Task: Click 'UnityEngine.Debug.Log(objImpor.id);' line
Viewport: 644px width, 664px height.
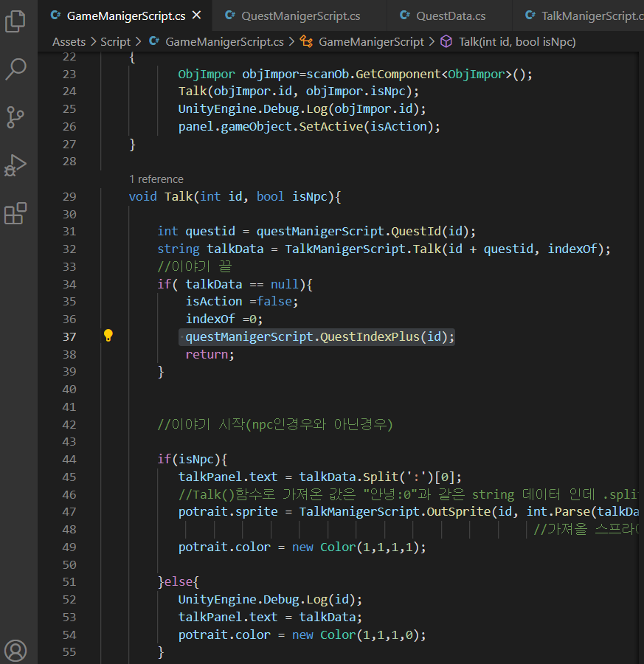Action: (x=302, y=109)
